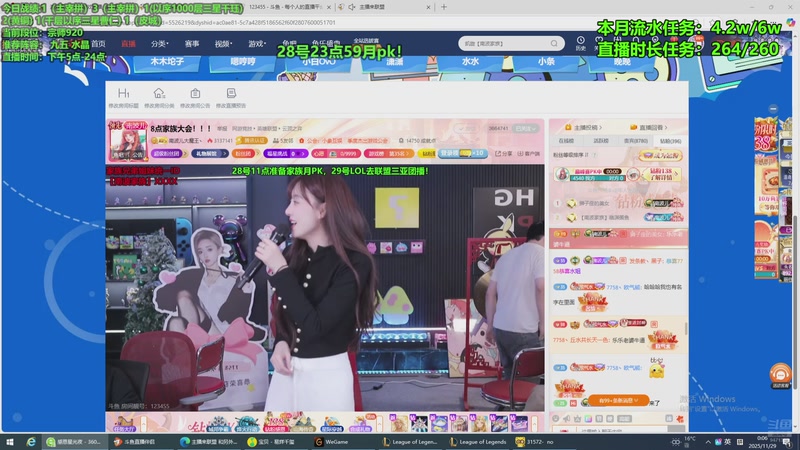Open the 修改房间标题 H1 icon
This screenshot has width=800, height=450.
point(123,93)
